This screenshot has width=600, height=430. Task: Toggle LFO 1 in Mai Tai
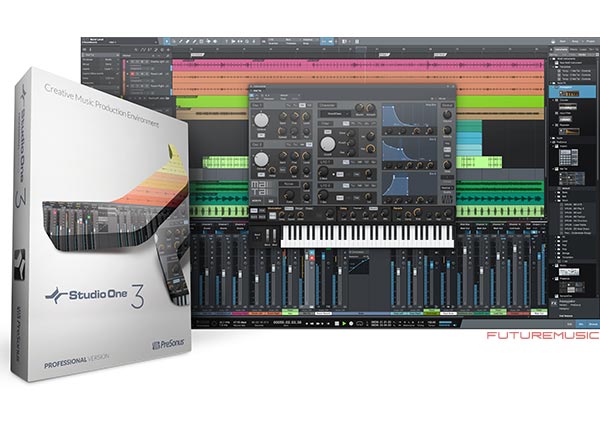click(x=326, y=162)
